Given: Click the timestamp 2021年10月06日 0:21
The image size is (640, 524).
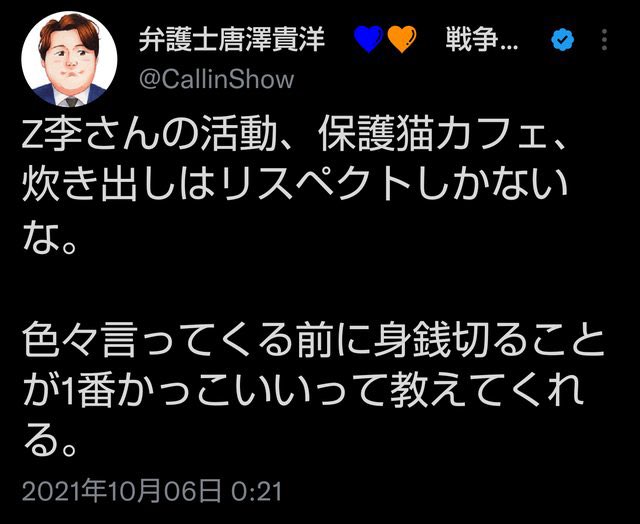Looking at the screenshot, I should pyautogui.click(x=152, y=491).
